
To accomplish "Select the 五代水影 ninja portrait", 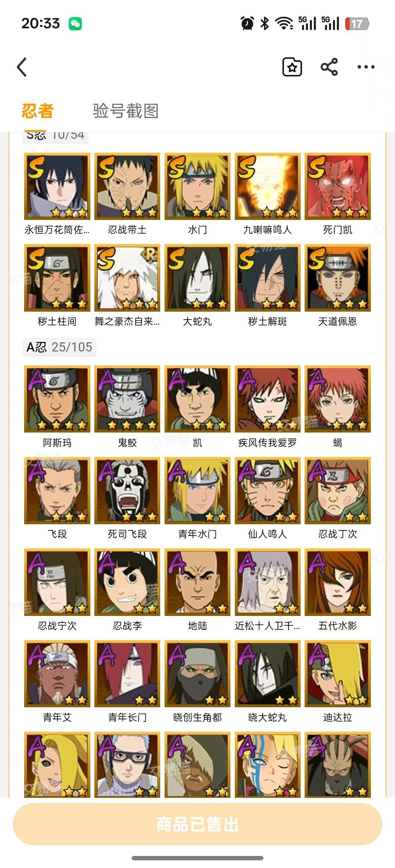I will point(338,582).
